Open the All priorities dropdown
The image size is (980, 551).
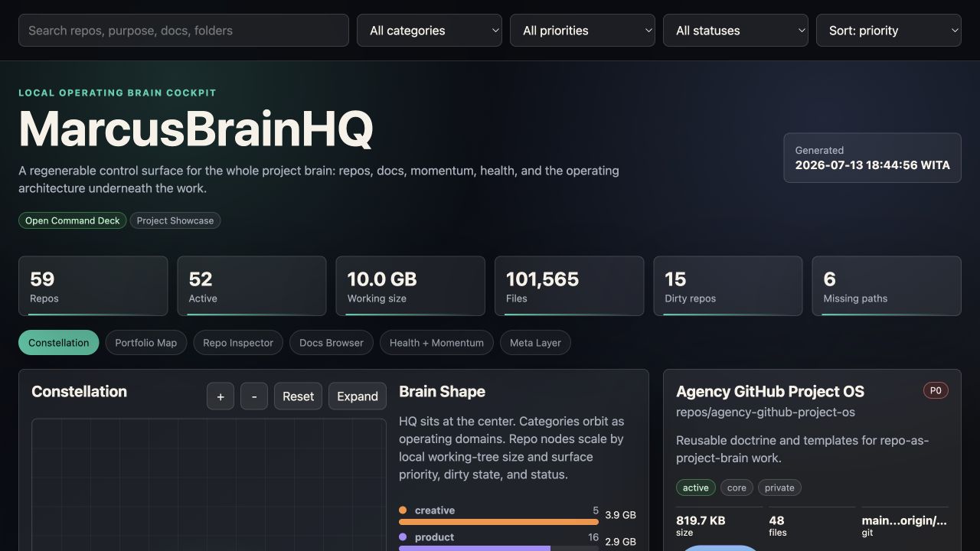click(583, 31)
